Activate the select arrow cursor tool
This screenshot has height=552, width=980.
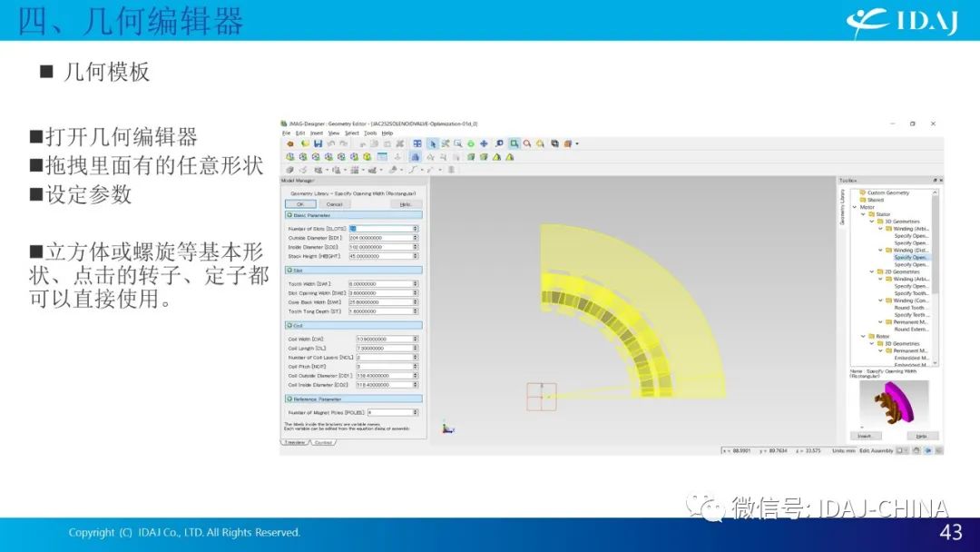tap(433, 143)
